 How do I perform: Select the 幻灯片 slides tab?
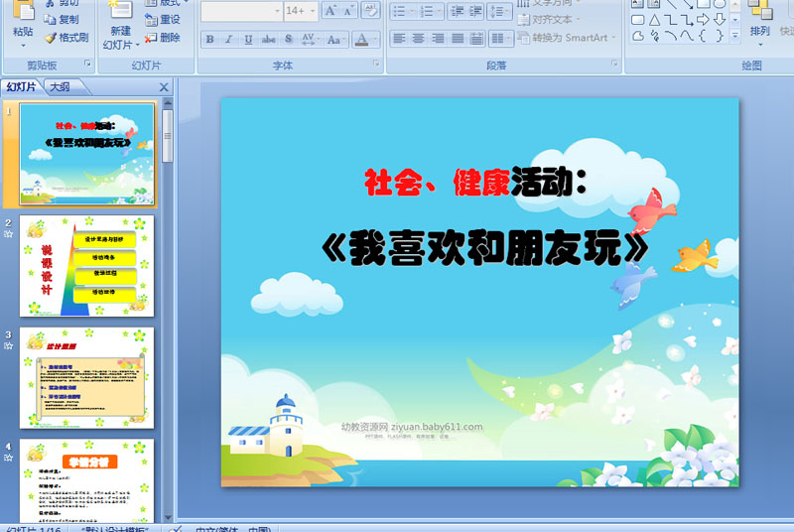[x=21, y=87]
